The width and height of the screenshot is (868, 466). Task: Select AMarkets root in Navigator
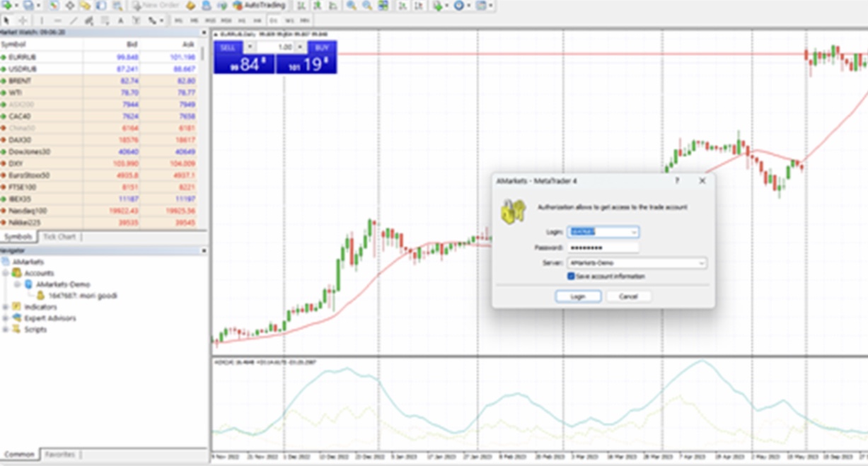[23, 262]
